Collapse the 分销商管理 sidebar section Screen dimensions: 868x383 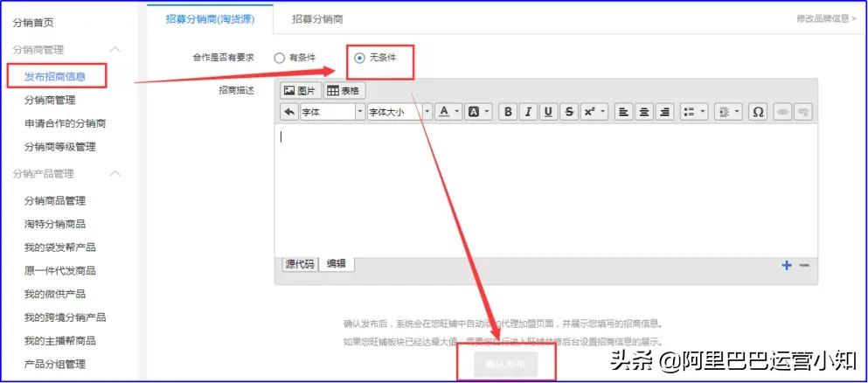115,50
